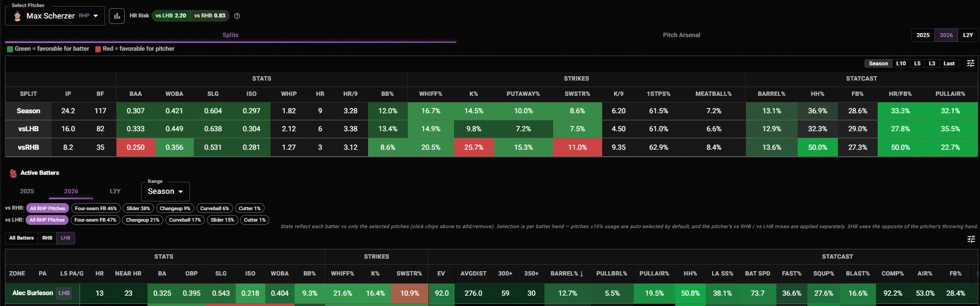Switch to the Pitch Arsenal tab

[x=681, y=35]
